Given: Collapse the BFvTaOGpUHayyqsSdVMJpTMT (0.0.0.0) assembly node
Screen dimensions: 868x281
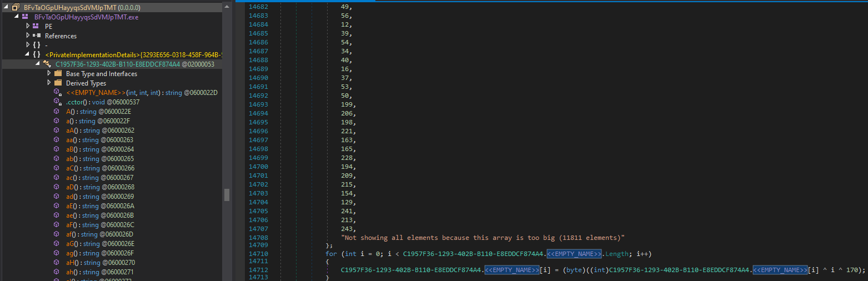Looking at the screenshot, I should (5, 8).
